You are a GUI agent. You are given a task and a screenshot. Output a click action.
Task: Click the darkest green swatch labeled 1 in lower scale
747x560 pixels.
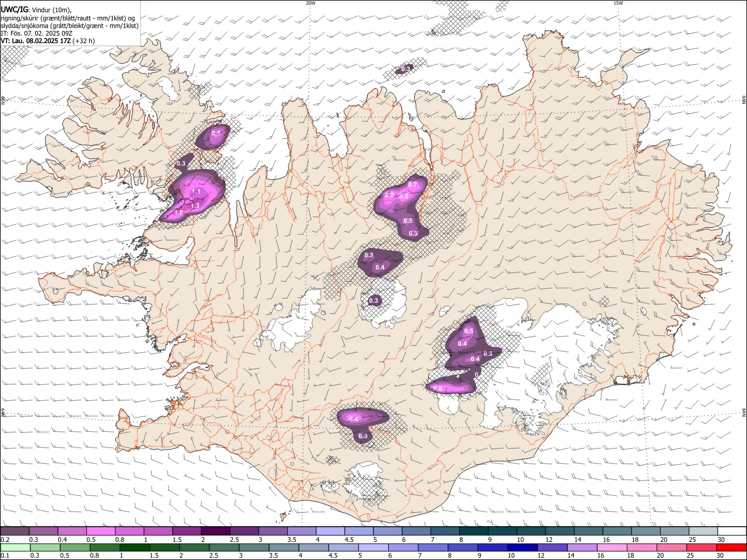pyautogui.click(x=134, y=547)
